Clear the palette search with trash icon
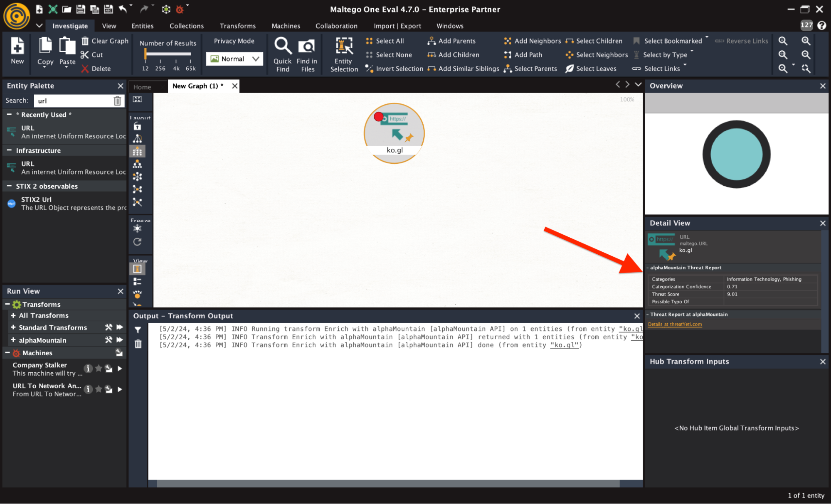This screenshot has height=504, width=831. pos(117,101)
